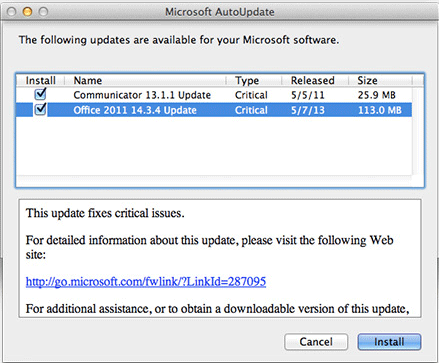This screenshot has width=439, height=363.
Task: Uncheck Communicator 13.1.1 Update install checkbox
Action: pyautogui.click(x=40, y=95)
